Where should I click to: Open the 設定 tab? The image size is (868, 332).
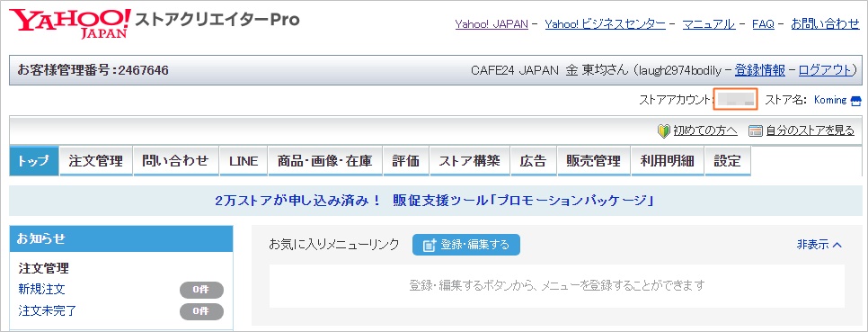[x=728, y=161]
